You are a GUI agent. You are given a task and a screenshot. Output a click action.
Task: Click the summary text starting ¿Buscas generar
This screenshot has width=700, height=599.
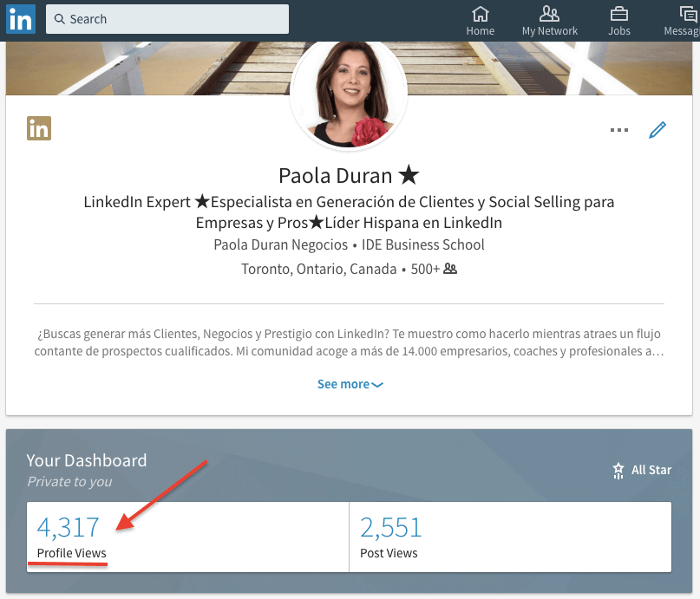pyautogui.click(x=349, y=342)
